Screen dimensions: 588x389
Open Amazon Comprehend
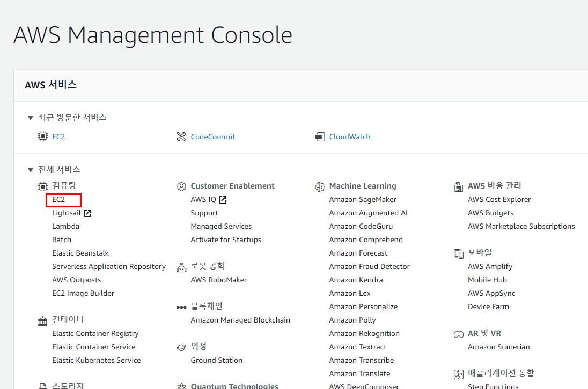(x=366, y=240)
